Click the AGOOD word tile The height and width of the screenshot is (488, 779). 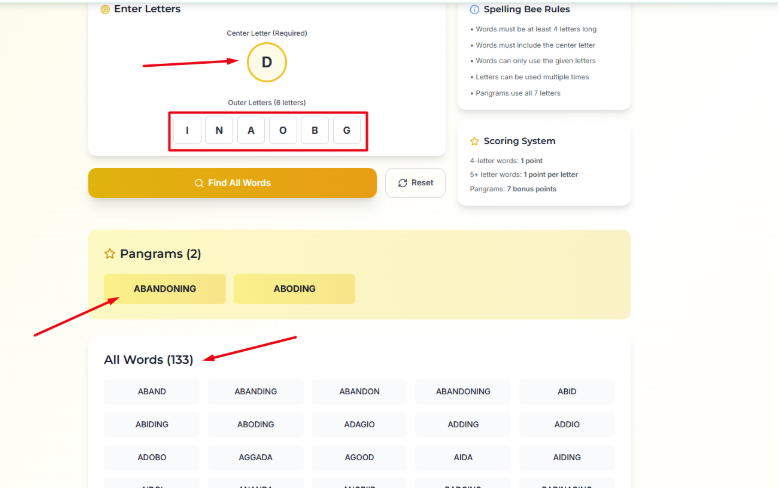[x=359, y=457]
